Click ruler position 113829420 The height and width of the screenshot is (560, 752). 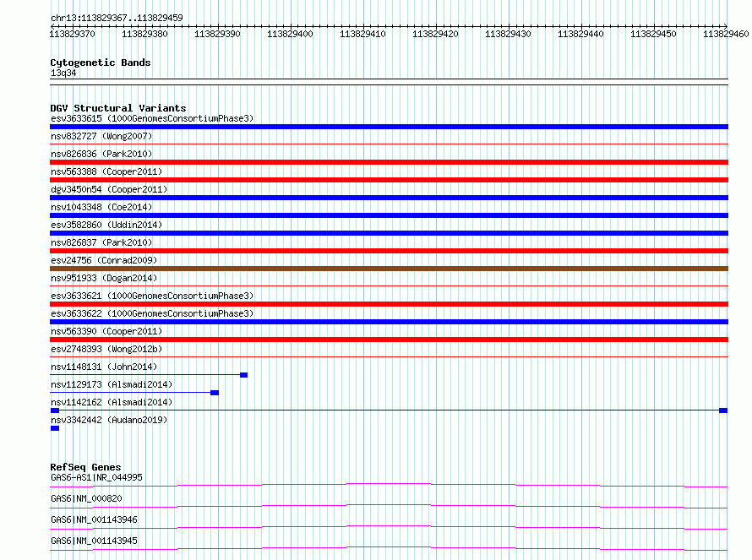tap(435, 34)
